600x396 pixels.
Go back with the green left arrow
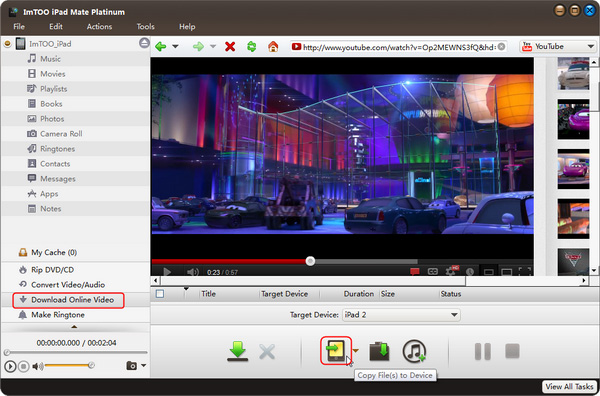[161, 47]
